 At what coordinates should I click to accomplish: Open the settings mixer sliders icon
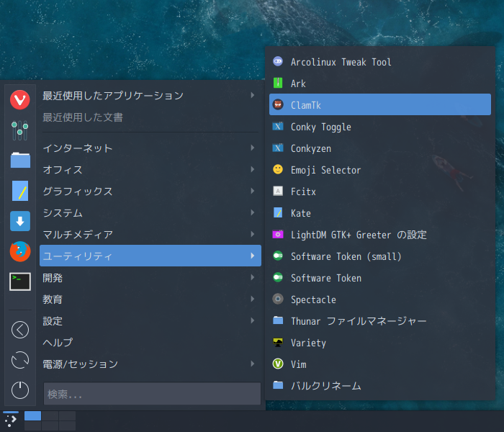(20, 130)
